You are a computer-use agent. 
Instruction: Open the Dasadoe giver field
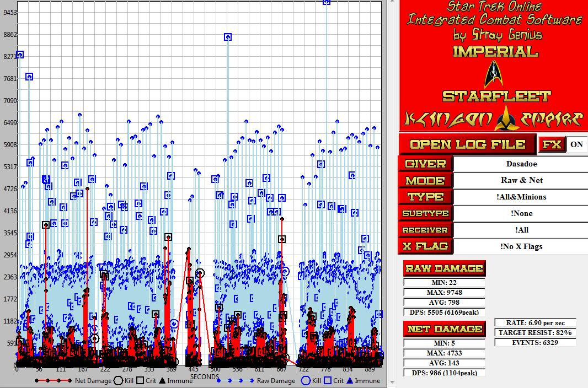click(x=521, y=164)
